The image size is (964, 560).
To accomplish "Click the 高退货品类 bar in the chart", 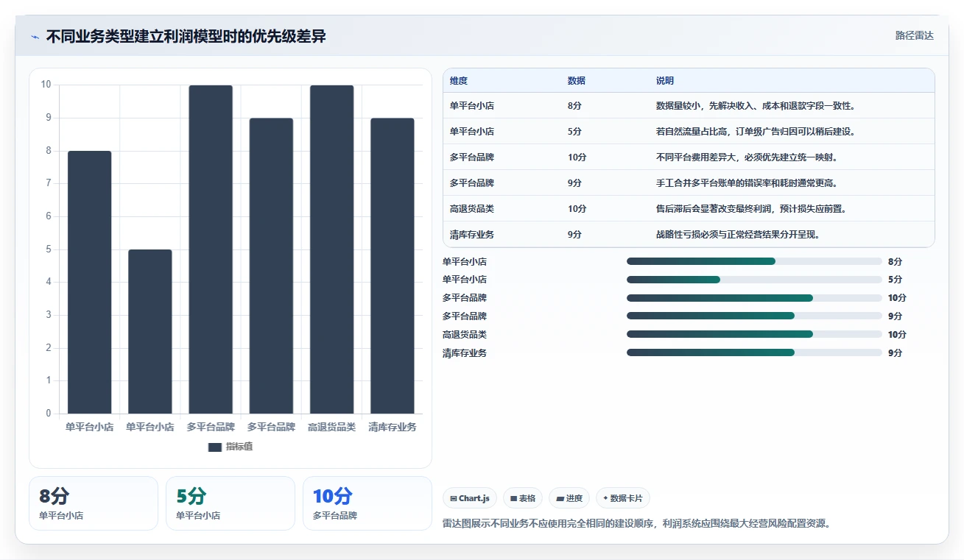I will point(331,249).
